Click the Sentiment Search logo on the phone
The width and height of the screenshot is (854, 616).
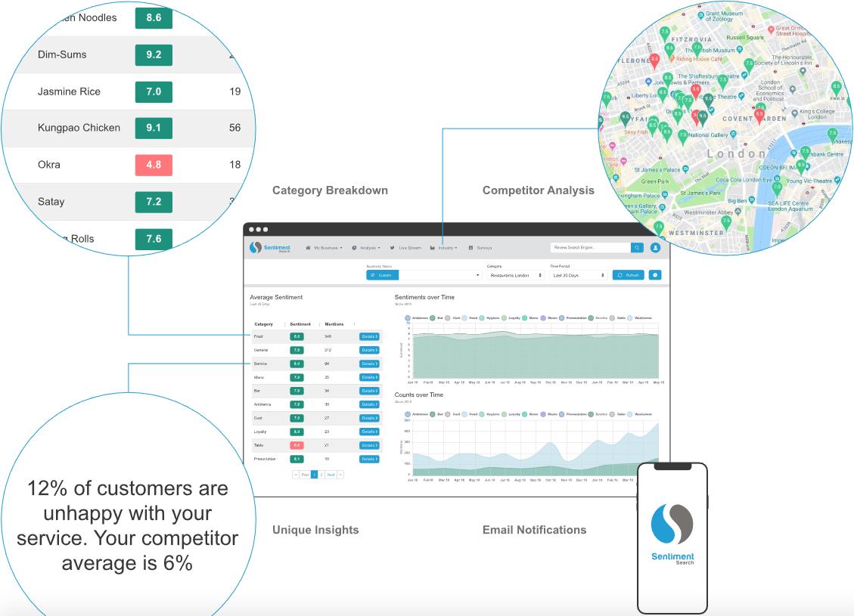tap(672, 534)
